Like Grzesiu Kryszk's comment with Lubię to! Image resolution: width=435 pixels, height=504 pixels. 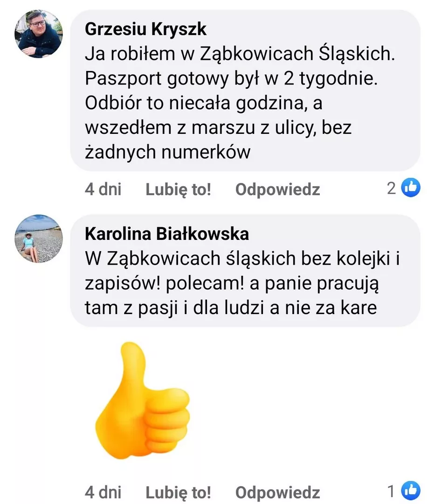pyautogui.click(x=178, y=189)
